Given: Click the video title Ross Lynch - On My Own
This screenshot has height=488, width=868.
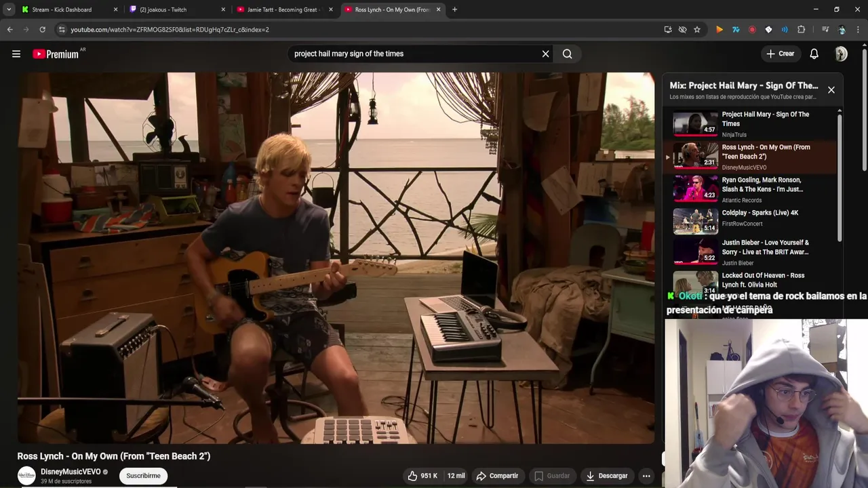Looking at the screenshot, I should (114, 456).
